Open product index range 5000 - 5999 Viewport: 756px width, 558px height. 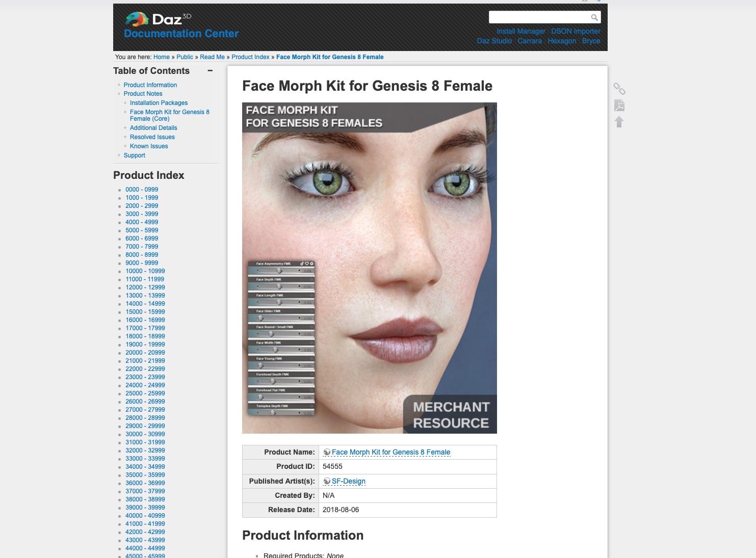pyautogui.click(x=142, y=230)
